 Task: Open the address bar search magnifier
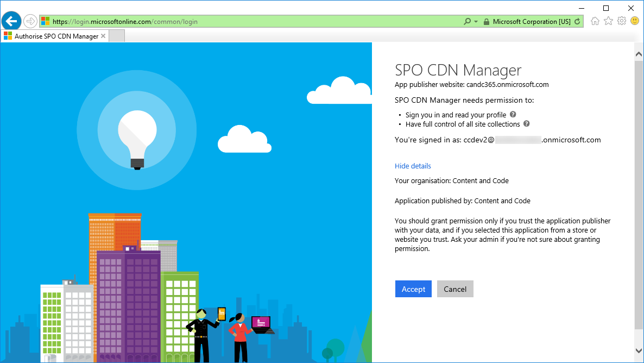(x=468, y=21)
